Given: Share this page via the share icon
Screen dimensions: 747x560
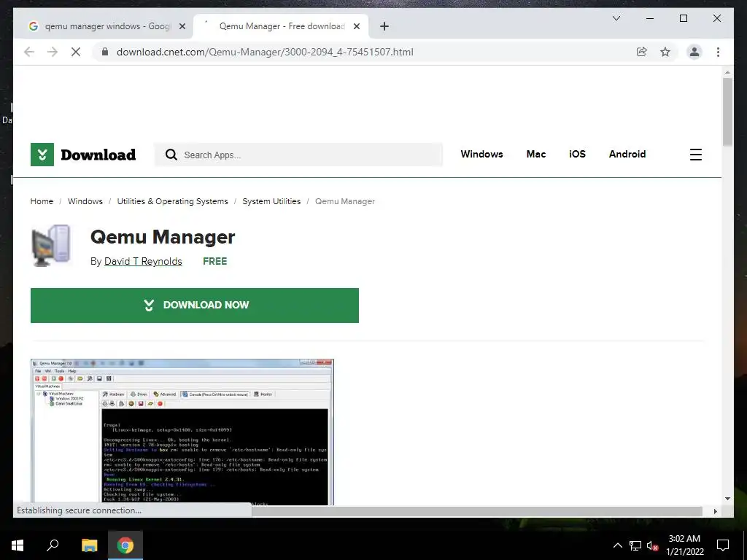Looking at the screenshot, I should (642, 52).
